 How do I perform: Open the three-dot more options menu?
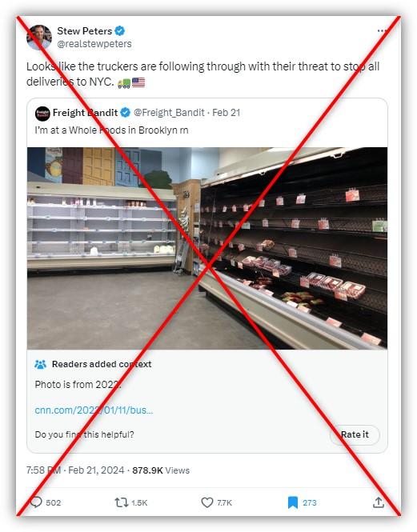[x=382, y=31]
